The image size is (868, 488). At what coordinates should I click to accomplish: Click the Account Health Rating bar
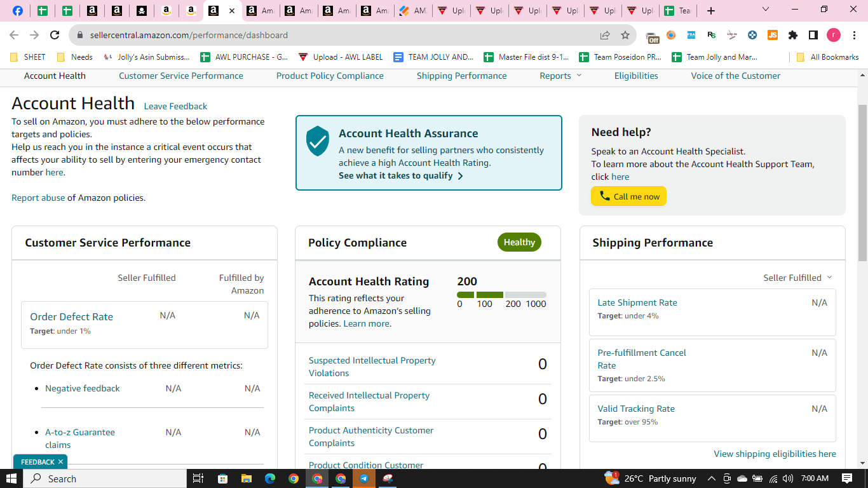501,295
